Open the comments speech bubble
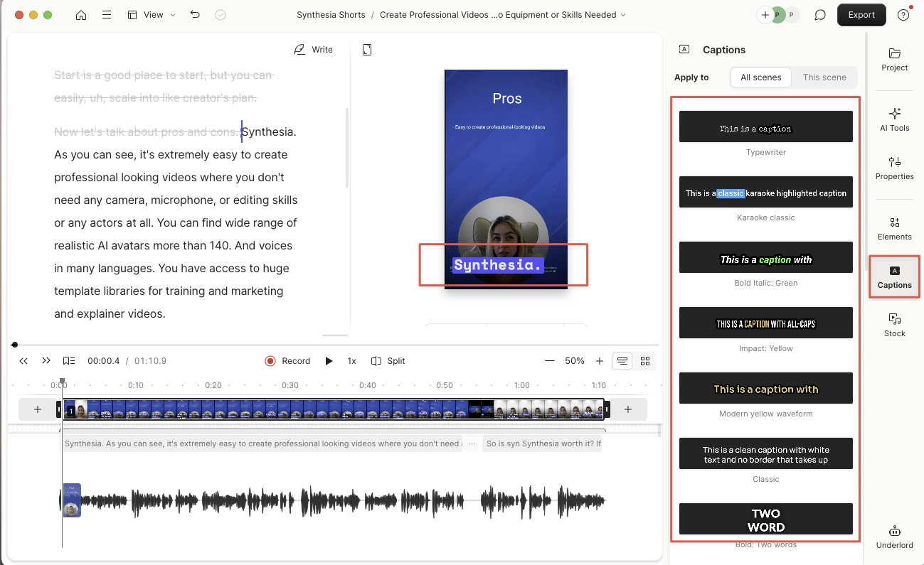924x565 pixels. pos(820,15)
